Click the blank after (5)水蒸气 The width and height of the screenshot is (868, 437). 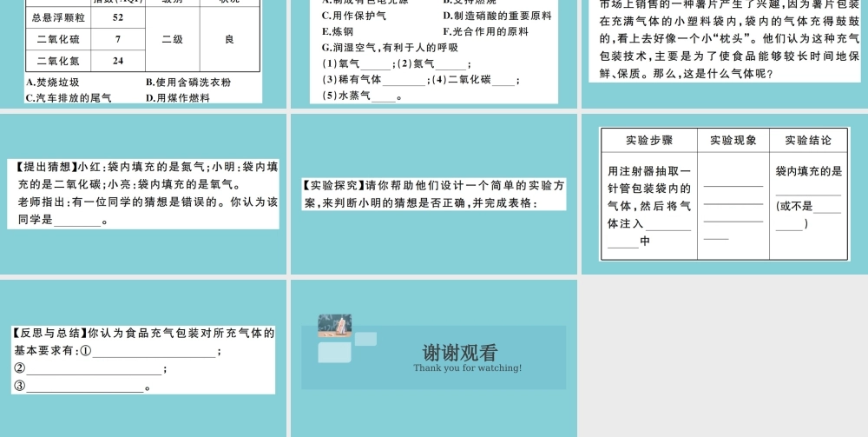point(385,97)
